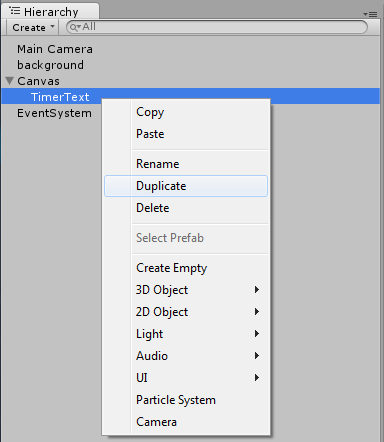The height and width of the screenshot is (442, 384).
Task: Choose Copy from the context menu
Action: [x=186, y=112]
